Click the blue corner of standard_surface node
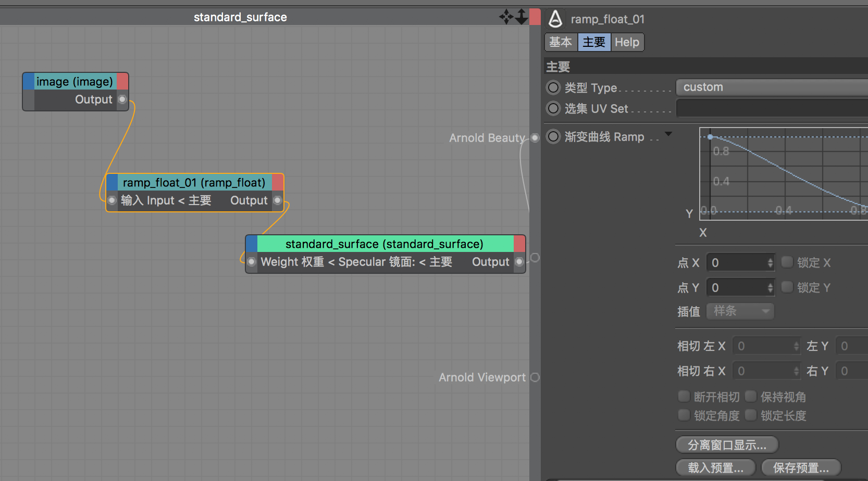 point(252,244)
